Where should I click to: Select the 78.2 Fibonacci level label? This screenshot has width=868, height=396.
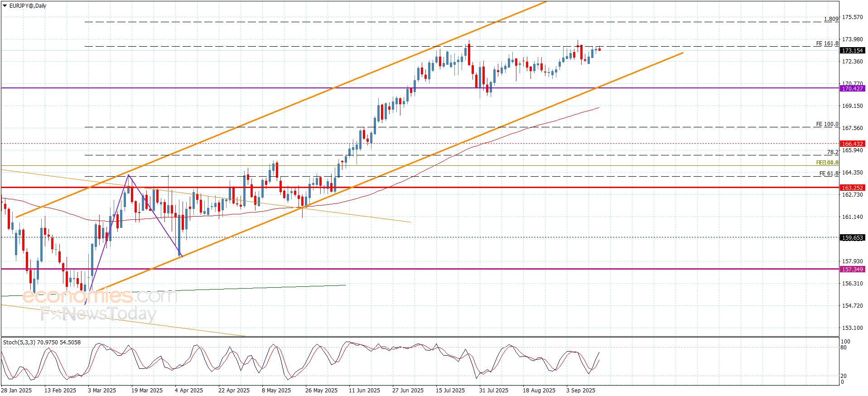coord(833,152)
